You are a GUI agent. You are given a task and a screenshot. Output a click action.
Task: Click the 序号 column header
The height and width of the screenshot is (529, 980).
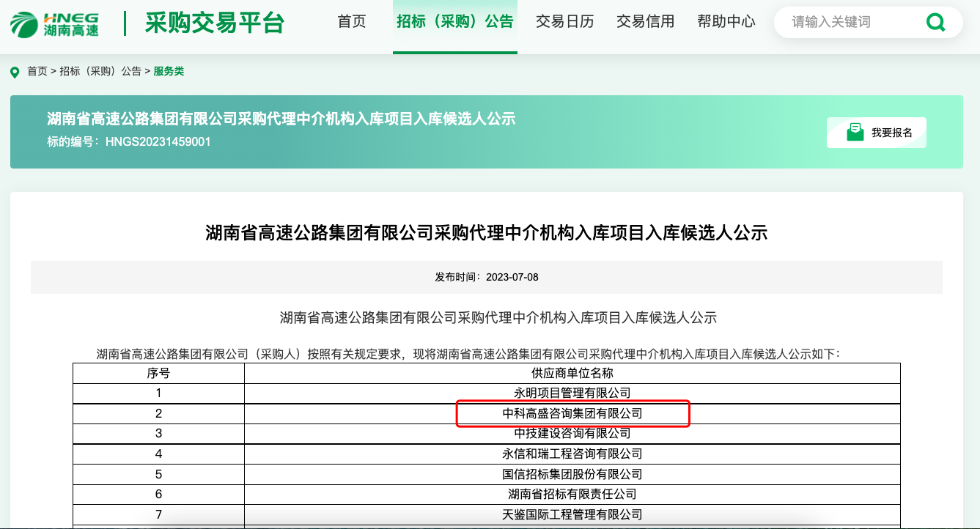coord(158,373)
